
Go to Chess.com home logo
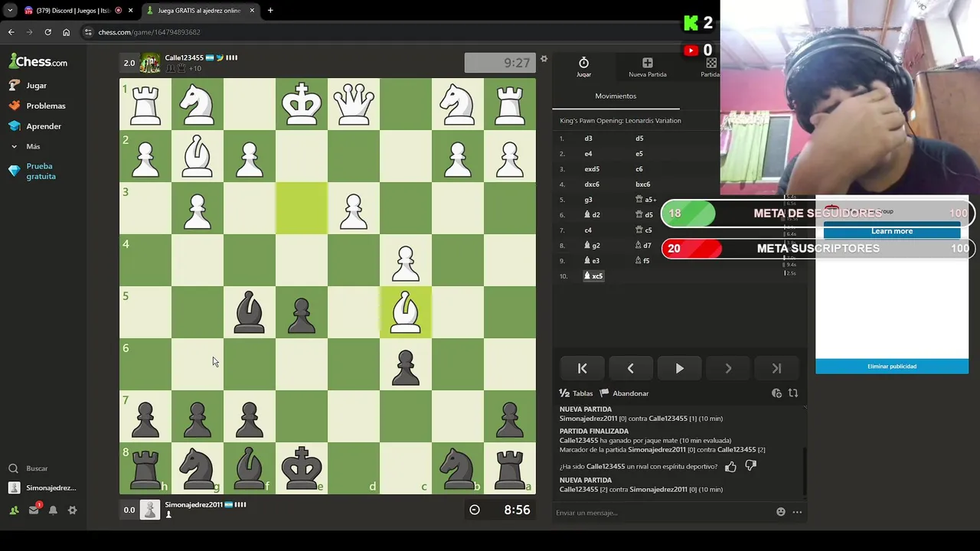click(x=38, y=62)
